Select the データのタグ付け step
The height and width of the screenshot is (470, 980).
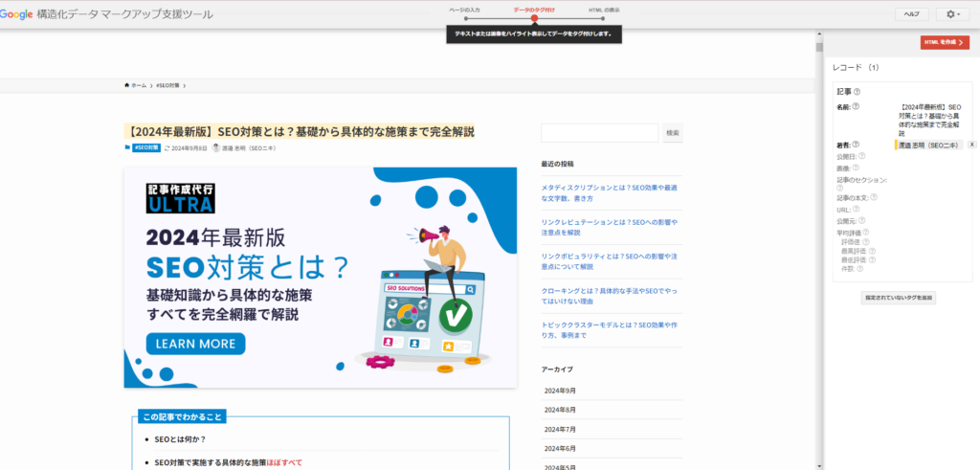pyautogui.click(x=534, y=10)
